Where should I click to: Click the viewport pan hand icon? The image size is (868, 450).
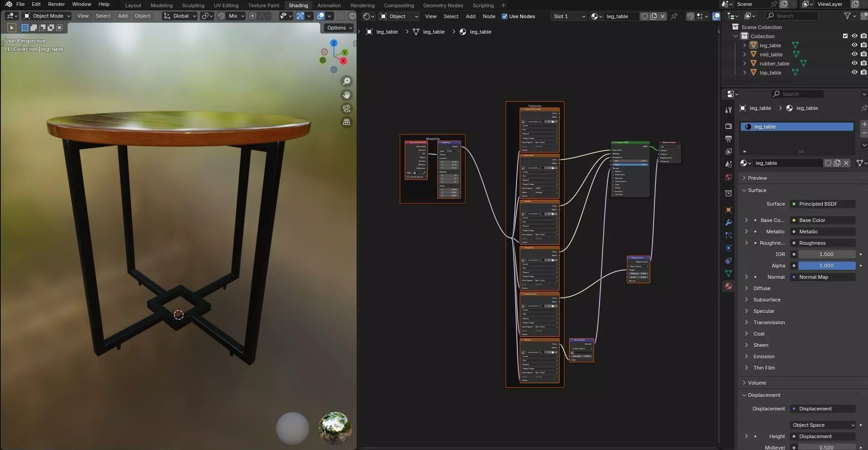pos(347,95)
